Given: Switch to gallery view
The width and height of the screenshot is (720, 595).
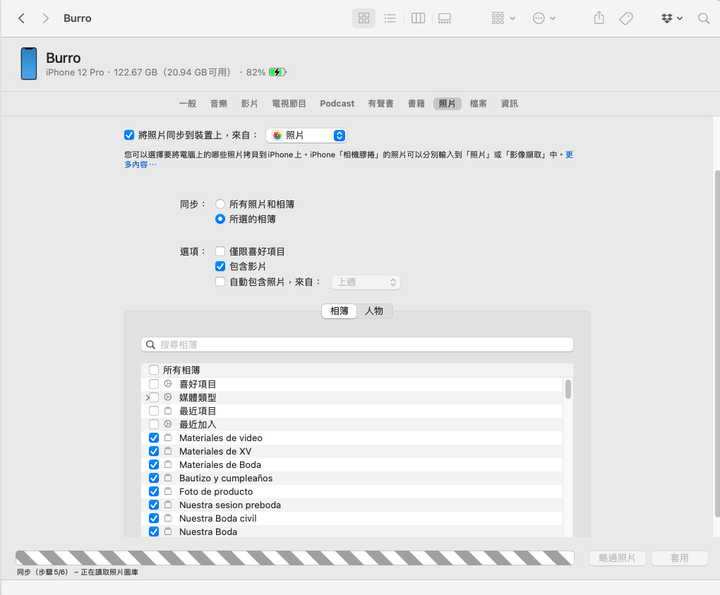Looking at the screenshot, I should (444, 18).
